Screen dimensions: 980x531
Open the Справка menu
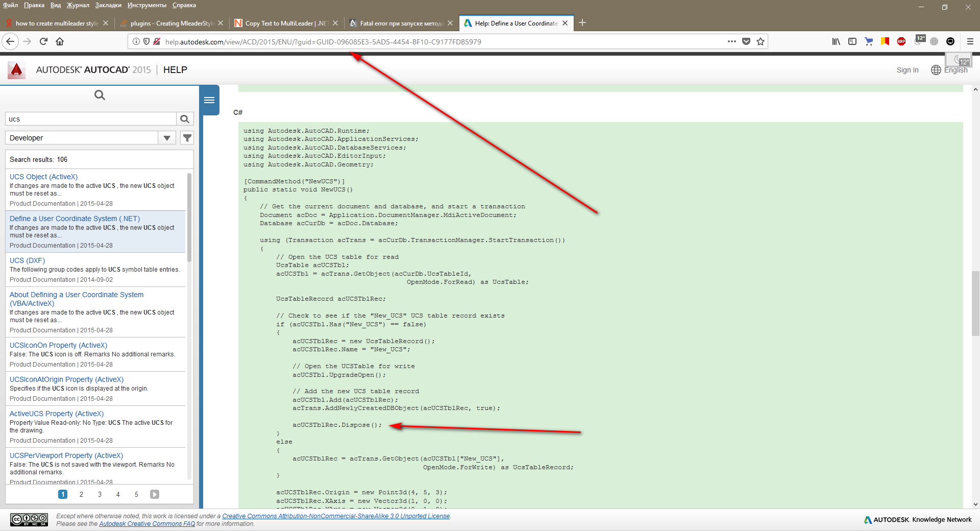click(x=184, y=5)
